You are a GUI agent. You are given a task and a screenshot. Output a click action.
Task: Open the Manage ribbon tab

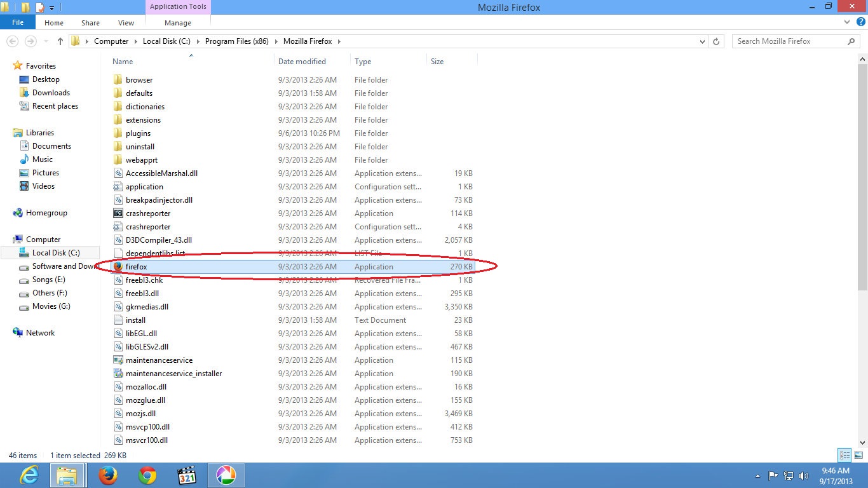pyautogui.click(x=178, y=23)
